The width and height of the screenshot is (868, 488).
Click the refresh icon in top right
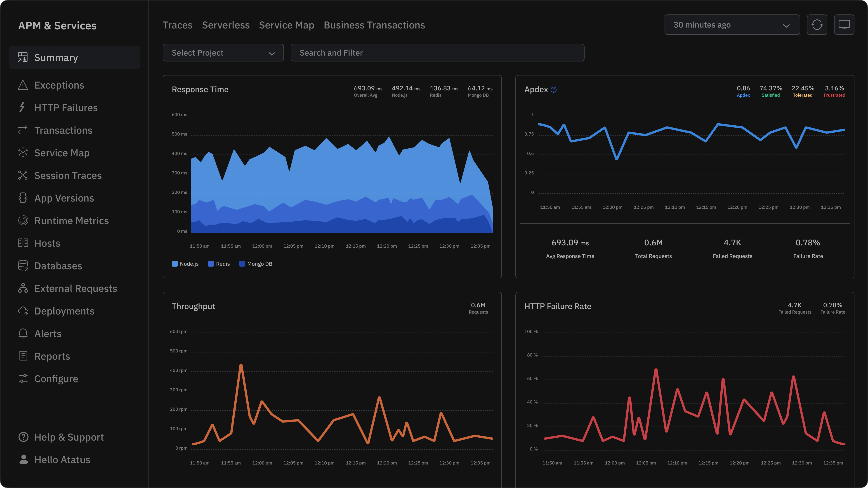pyautogui.click(x=816, y=25)
